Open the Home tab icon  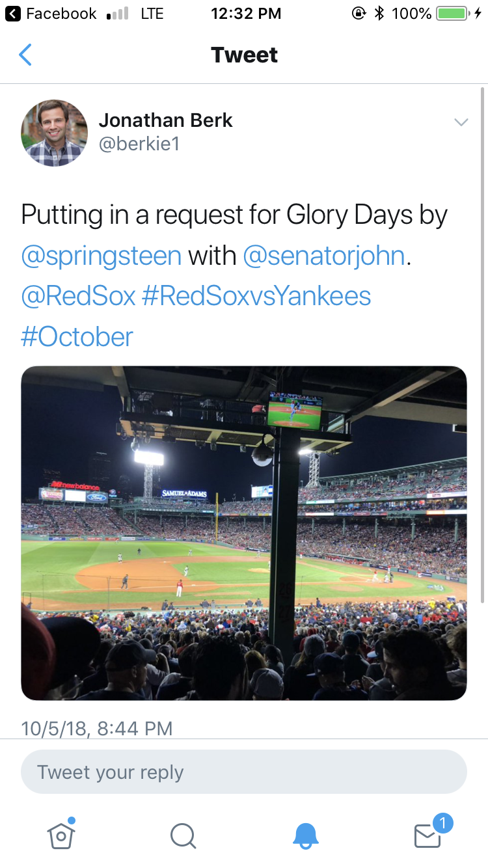pos(61,835)
